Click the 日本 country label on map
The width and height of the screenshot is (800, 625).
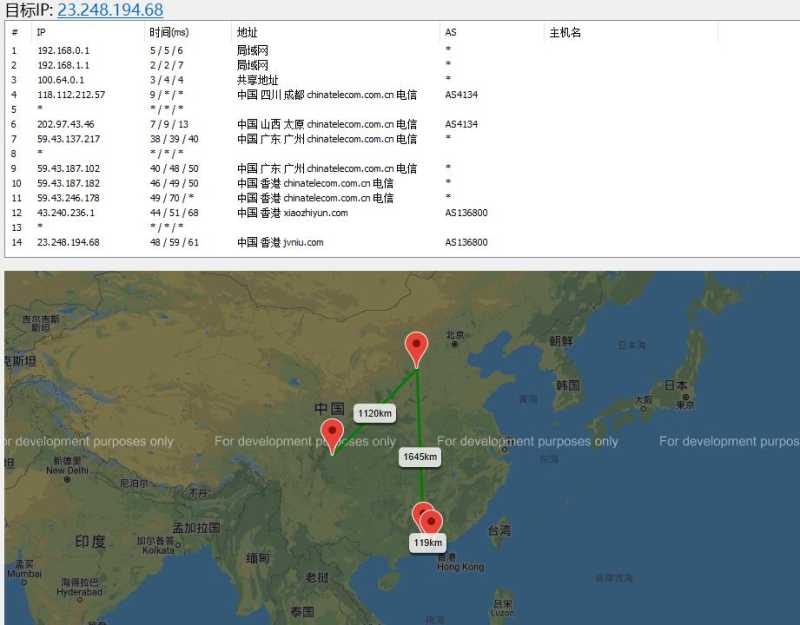676,386
